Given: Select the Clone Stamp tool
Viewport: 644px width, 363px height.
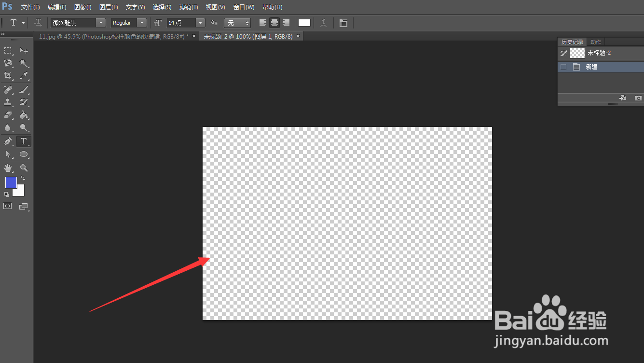Looking at the screenshot, I should click(x=8, y=102).
